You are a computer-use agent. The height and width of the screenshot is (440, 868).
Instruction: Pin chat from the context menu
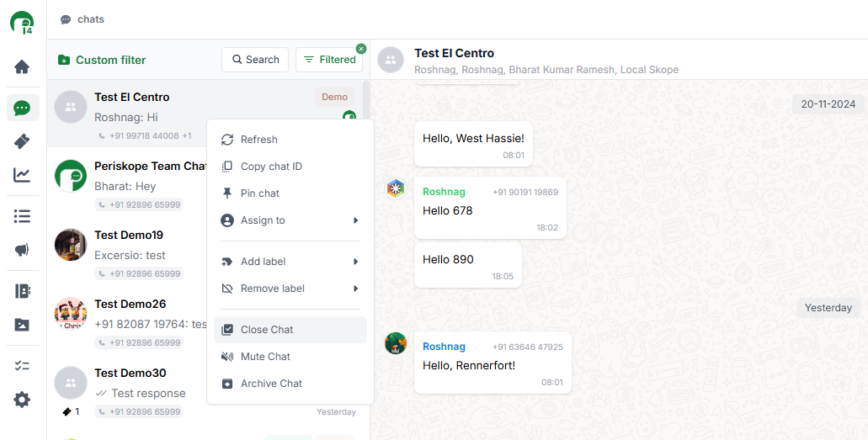259,193
